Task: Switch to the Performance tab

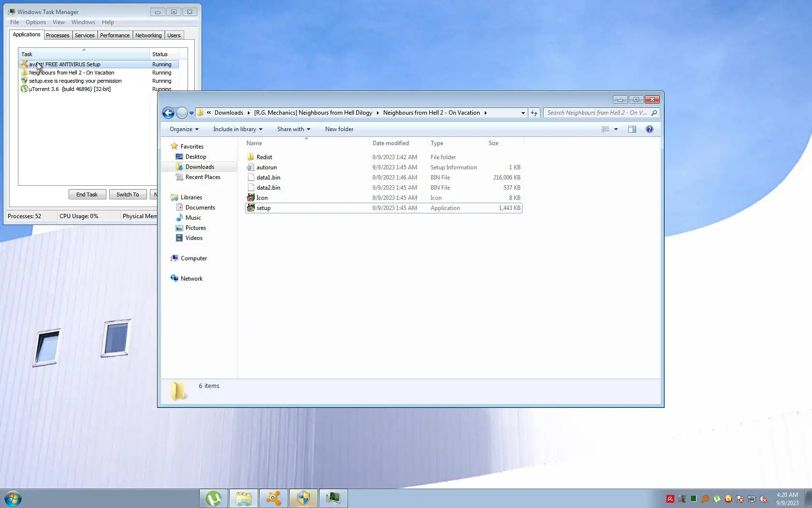Action: pos(115,35)
